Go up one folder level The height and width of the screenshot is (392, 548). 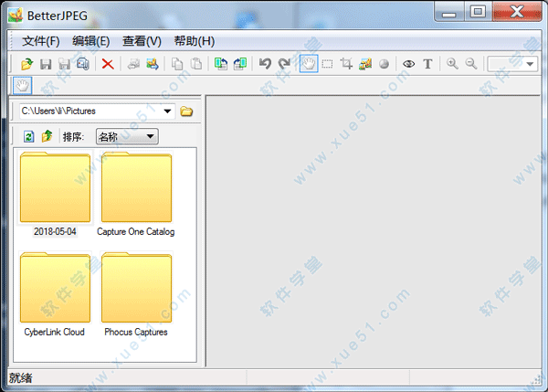pyautogui.click(x=47, y=136)
